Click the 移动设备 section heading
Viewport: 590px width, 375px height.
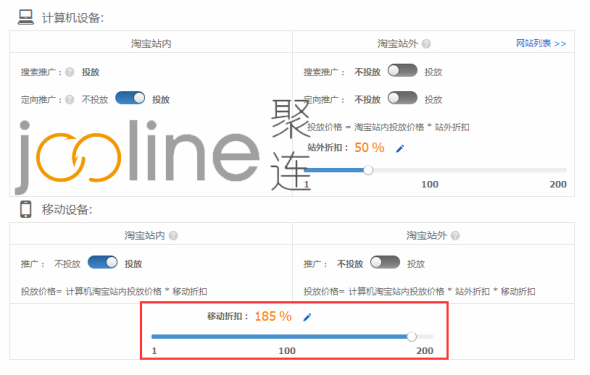tap(67, 210)
